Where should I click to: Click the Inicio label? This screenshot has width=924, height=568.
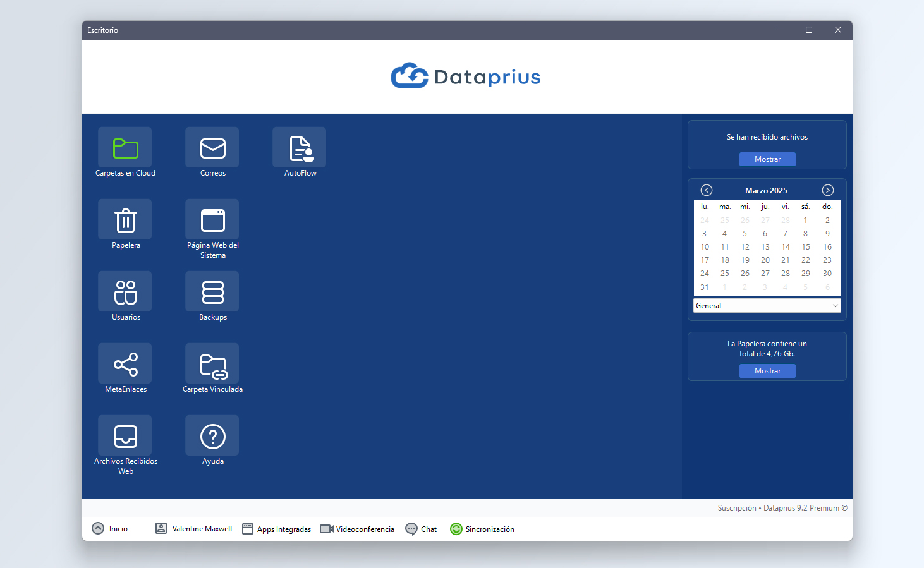118,529
